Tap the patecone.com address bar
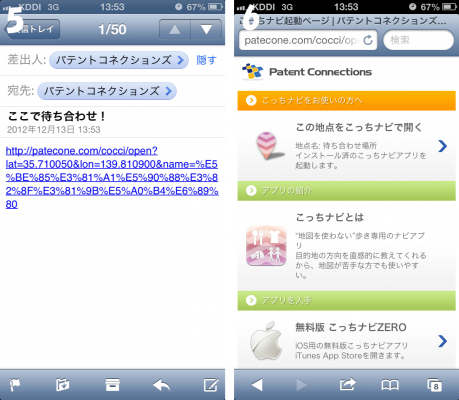459x400 pixels. (x=308, y=40)
